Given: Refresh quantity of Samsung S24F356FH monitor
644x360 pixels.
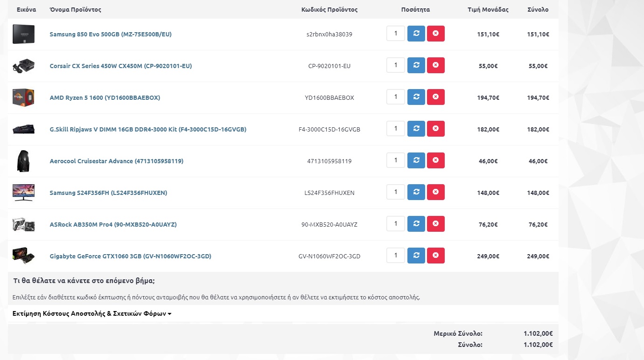Looking at the screenshot, I should (x=416, y=192).
